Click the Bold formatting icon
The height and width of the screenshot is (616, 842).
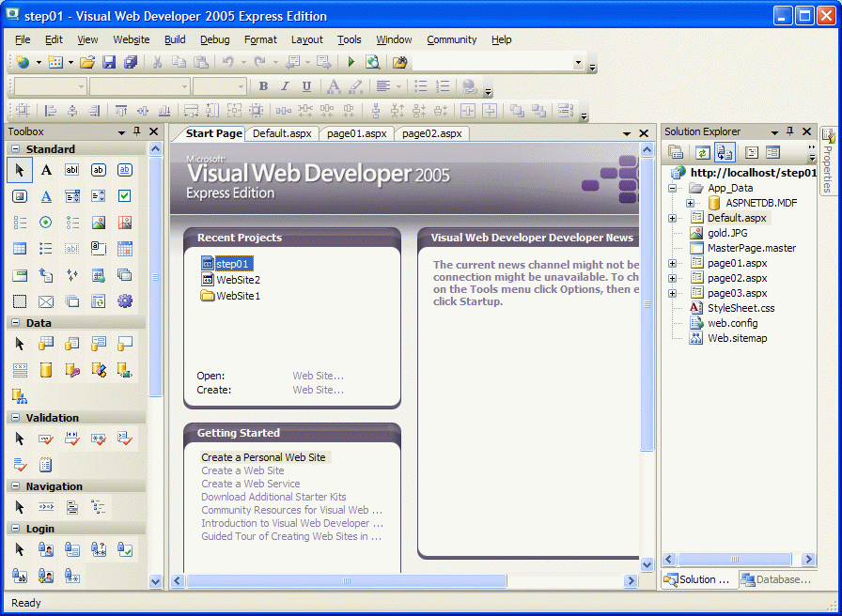pos(263,86)
